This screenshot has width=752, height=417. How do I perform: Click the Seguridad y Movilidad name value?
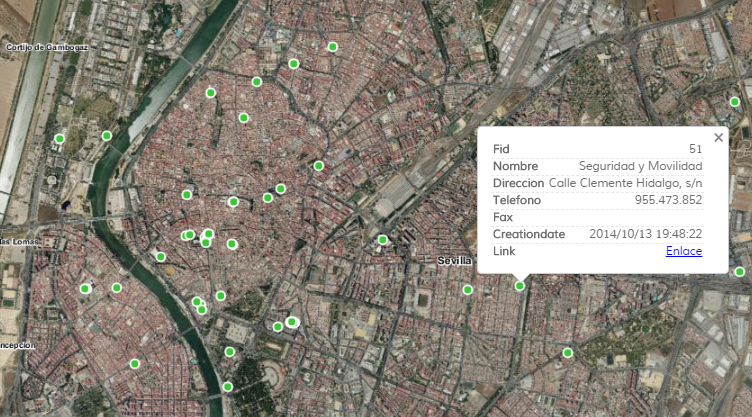(640, 166)
